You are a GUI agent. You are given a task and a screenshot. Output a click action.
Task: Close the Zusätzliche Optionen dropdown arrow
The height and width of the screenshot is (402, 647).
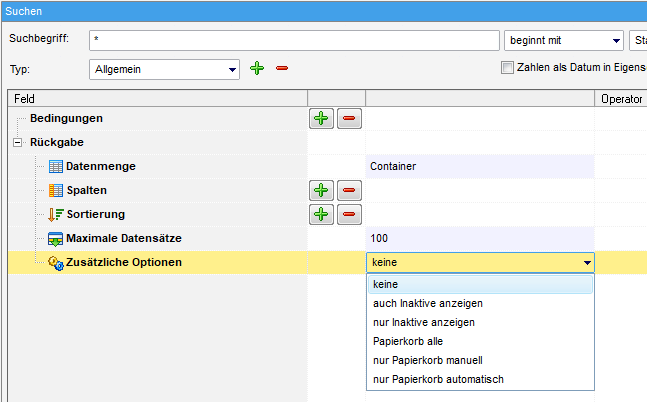pos(586,263)
